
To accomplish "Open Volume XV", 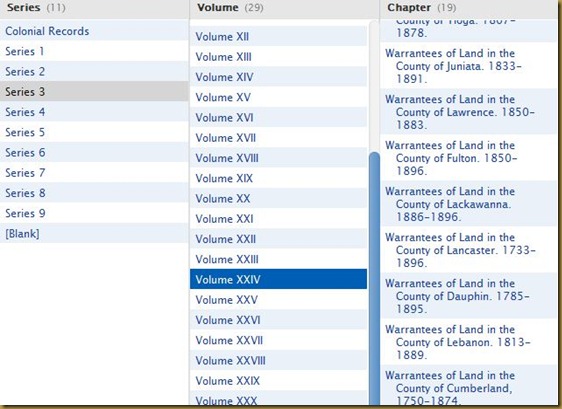I will (x=278, y=97).
